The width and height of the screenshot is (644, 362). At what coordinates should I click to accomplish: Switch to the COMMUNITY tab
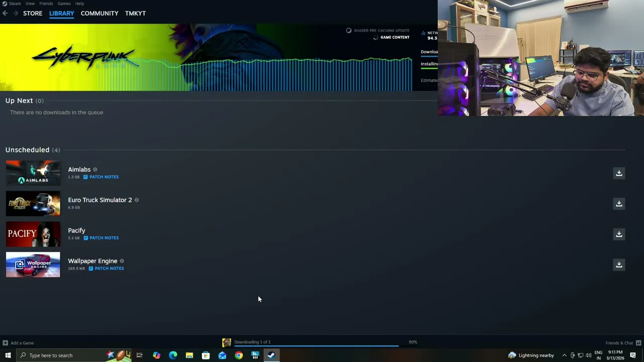click(x=100, y=13)
